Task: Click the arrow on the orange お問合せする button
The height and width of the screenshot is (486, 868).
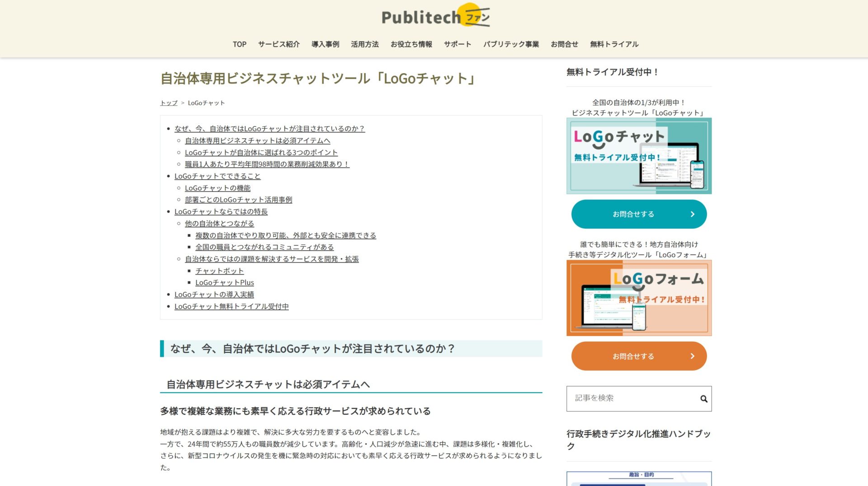Action: pyautogui.click(x=692, y=356)
